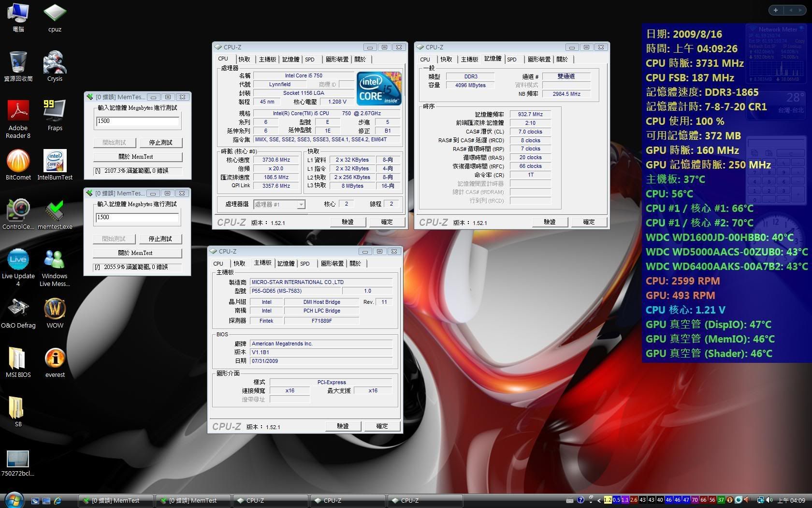Open the ControlCenter desktop shortcut
Viewport: 812px width, 508px height.
tap(18, 214)
